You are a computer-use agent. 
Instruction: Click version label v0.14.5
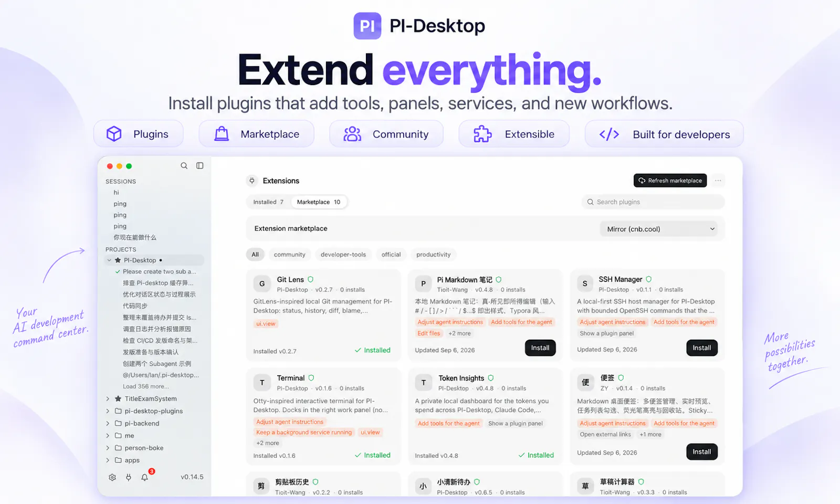[x=192, y=477]
